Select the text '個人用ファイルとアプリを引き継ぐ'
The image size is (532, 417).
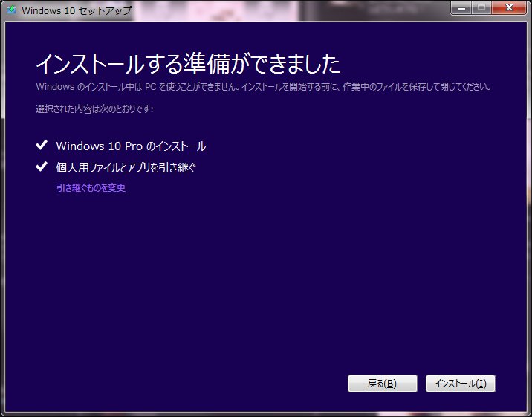click(126, 167)
